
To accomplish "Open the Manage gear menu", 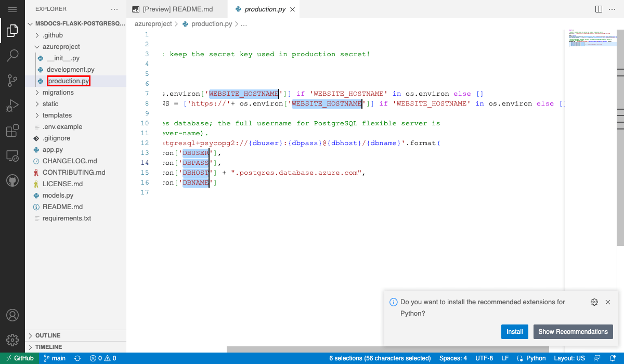I will (12, 340).
